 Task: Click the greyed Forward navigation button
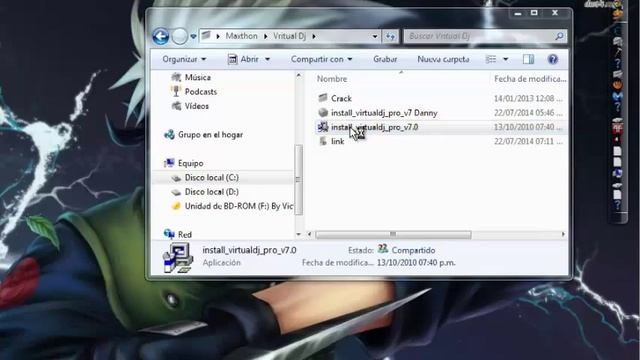179,36
